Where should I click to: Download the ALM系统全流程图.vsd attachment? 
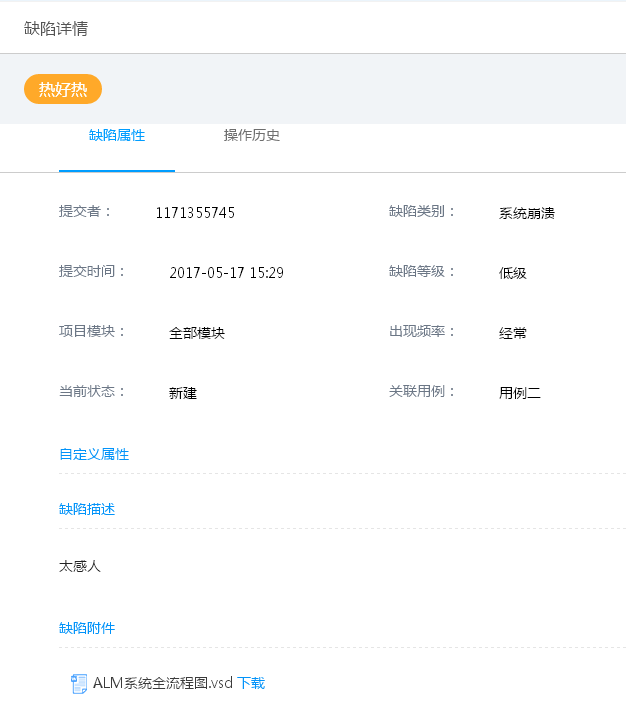pos(251,684)
